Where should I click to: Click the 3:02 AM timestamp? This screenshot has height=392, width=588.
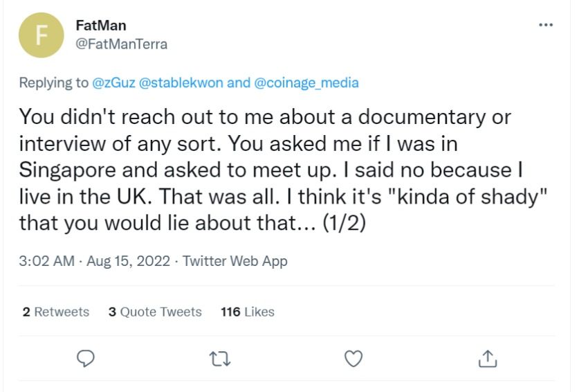pyautogui.click(x=47, y=261)
